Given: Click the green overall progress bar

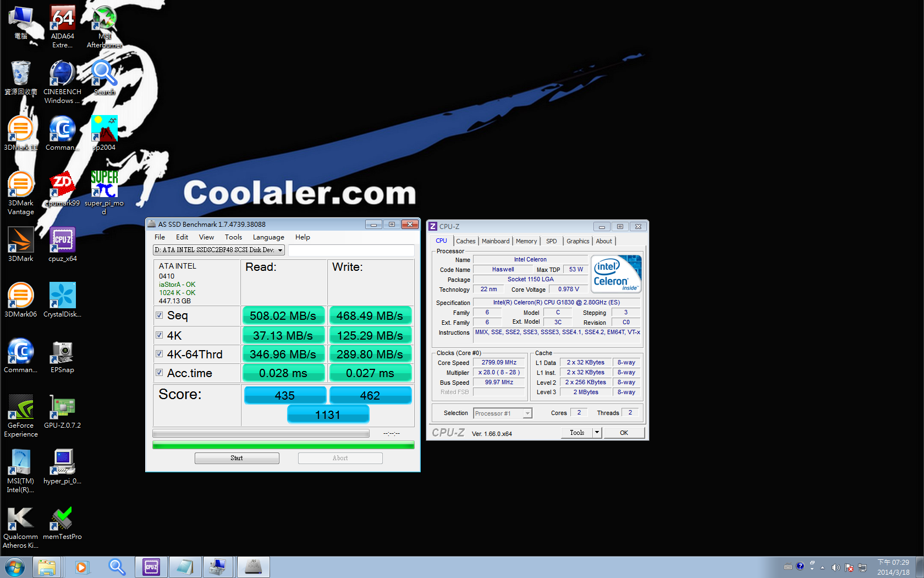Looking at the screenshot, I should pyautogui.click(x=283, y=445).
